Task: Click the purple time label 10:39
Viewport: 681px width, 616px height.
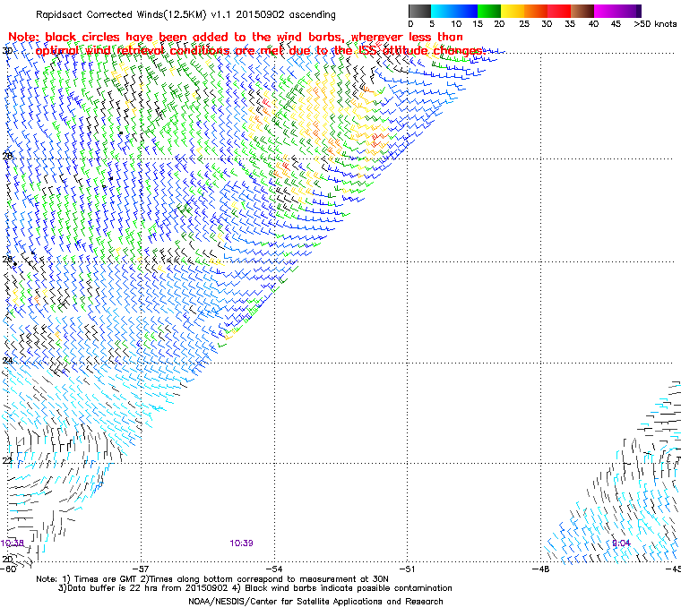Action: point(241,543)
